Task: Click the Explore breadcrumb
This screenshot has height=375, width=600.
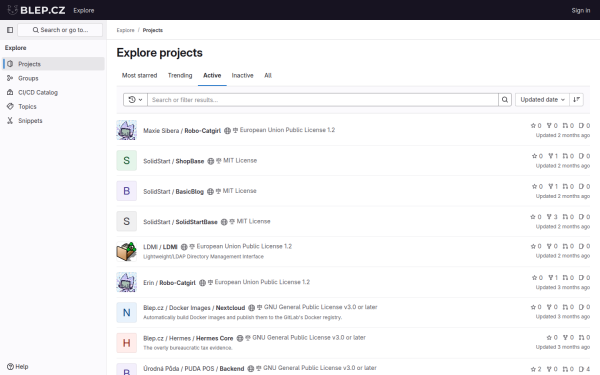Action: tap(126, 30)
